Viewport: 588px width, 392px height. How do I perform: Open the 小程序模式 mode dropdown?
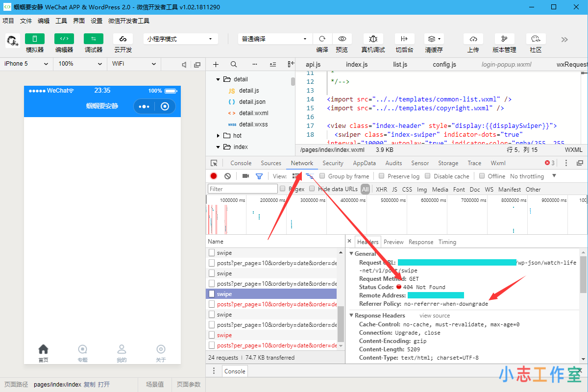coord(180,38)
